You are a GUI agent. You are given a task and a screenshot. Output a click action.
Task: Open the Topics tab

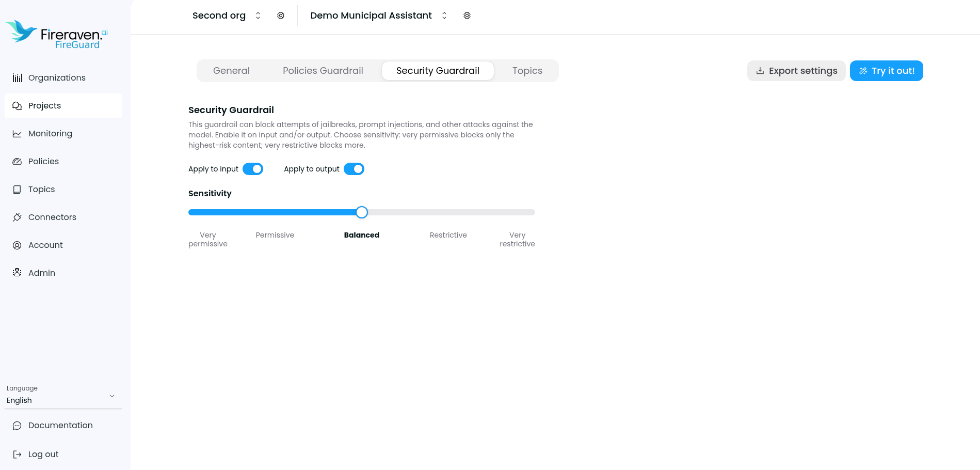(527, 70)
